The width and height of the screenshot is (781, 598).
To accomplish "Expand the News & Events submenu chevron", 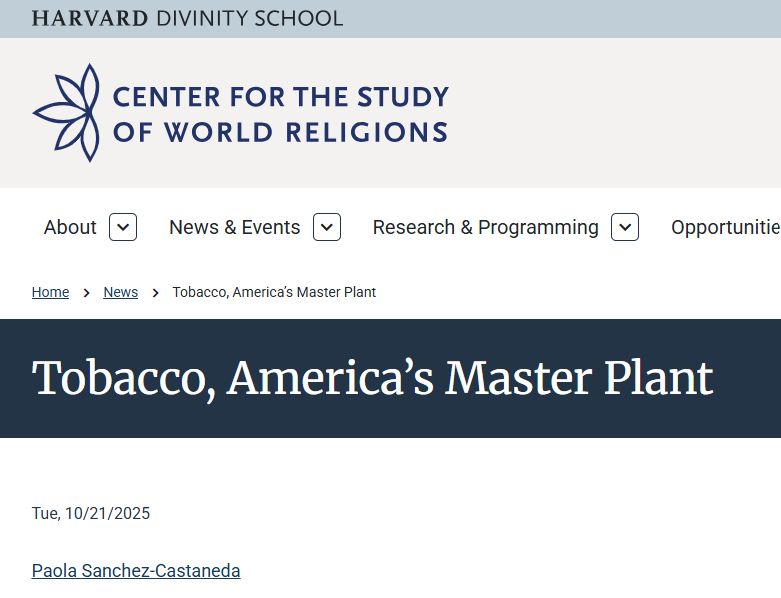I will (327, 227).
